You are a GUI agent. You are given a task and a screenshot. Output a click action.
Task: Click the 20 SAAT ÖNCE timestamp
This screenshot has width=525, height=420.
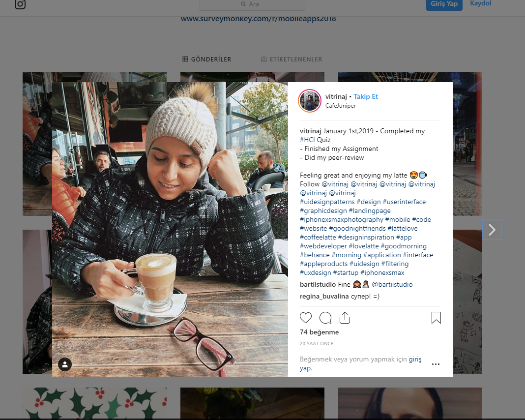click(x=317, y=343)
